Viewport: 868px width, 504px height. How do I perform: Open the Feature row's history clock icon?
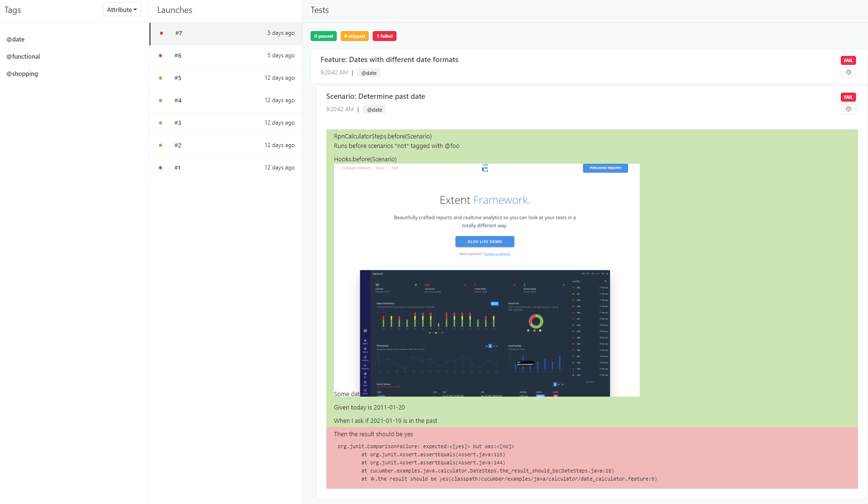848,73
